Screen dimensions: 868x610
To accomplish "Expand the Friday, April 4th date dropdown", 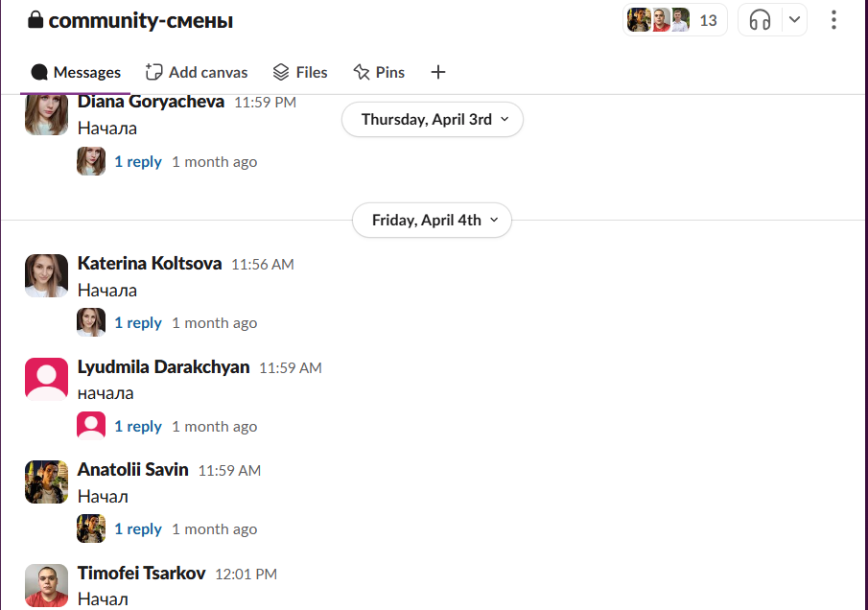I will point(432,221).
